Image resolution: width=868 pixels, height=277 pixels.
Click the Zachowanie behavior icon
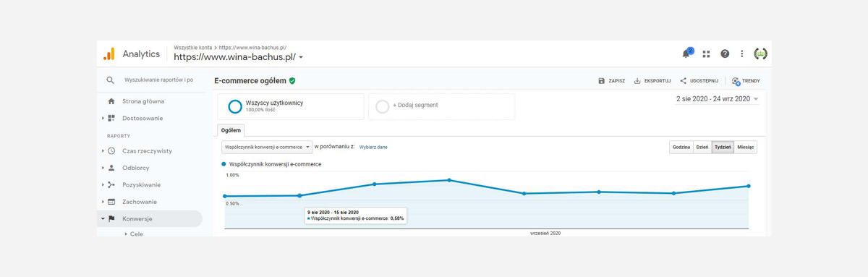point(111,202)
